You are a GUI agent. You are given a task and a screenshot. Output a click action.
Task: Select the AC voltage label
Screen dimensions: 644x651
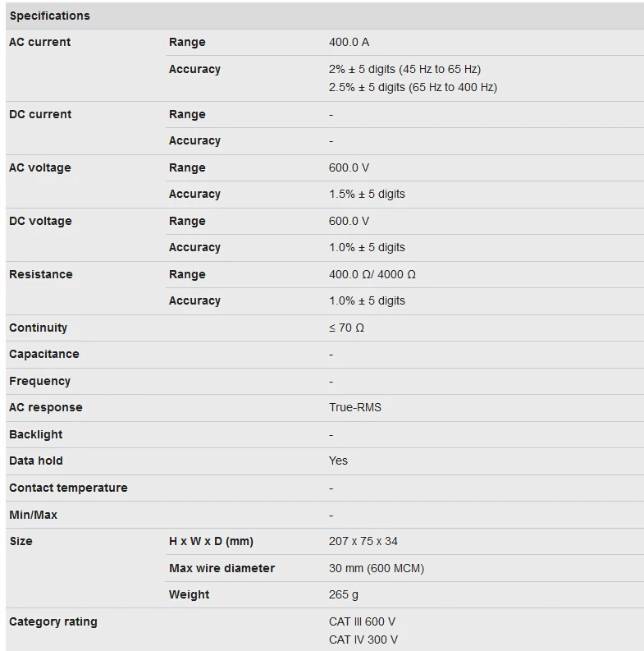coord(40,167)
